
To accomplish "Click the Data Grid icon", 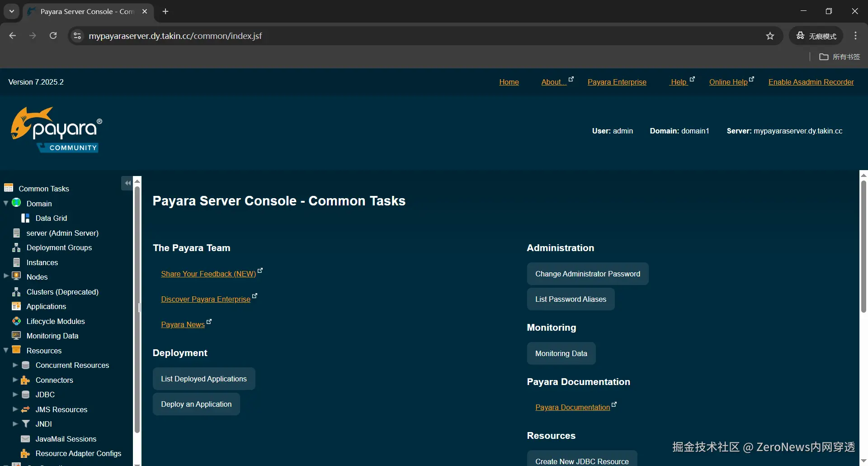I will pyautogui.click(x=25, y=218).
